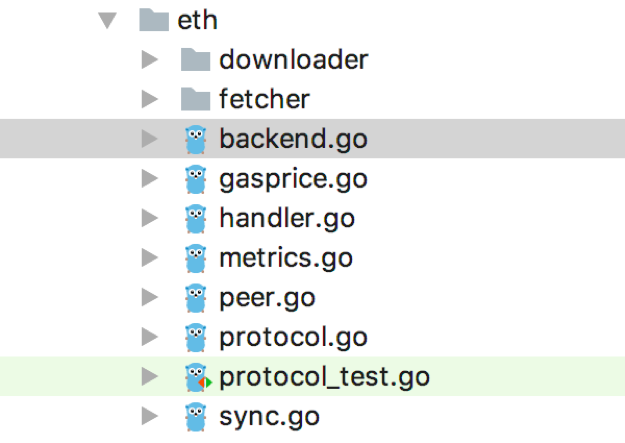Select the sync.go file name

(269, 417)
